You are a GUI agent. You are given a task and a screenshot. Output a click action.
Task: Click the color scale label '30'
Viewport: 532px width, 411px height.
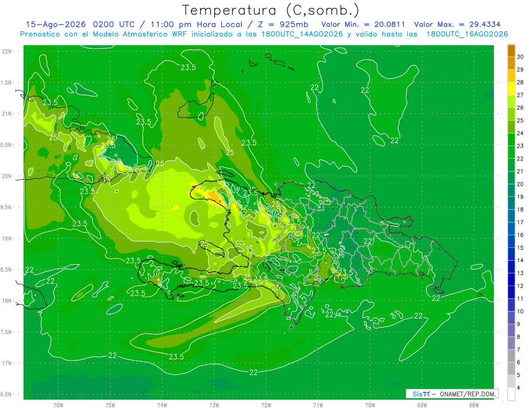pos(520,57)
